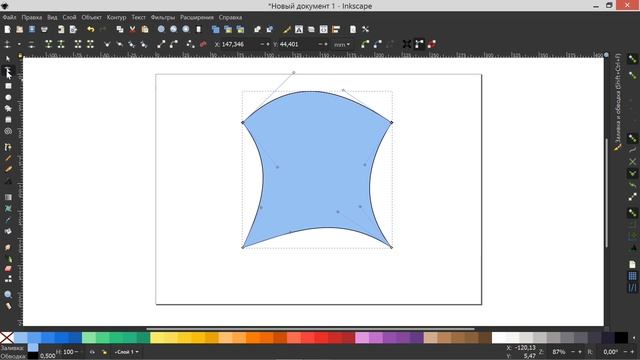
Task: Select the Spray tool
Action: click(x=8, y=259)
